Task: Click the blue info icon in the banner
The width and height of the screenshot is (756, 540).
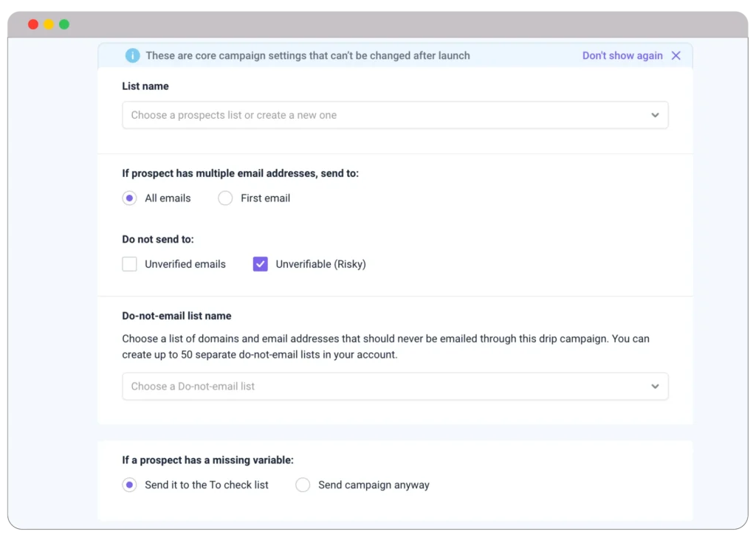Action: [x=132, y=55]
